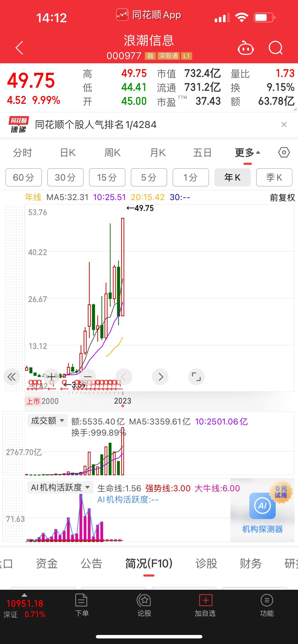Switch to 日K chart tab
Image resolution: width=298 pixels, height=644 pixels.
pos(68,153)
